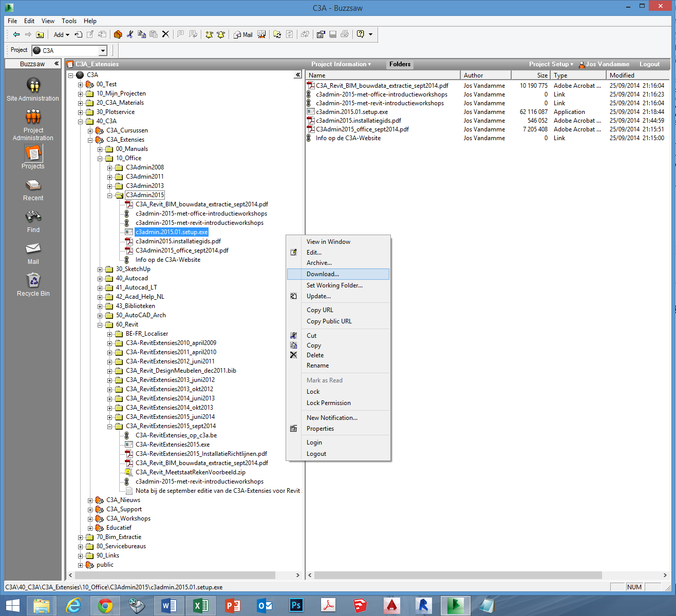
Task: Choose Download... from context menu
Action: 339,274
